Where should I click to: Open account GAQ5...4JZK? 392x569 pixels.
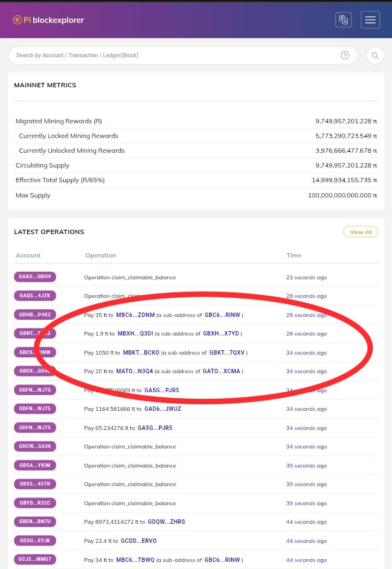(35, 295)
